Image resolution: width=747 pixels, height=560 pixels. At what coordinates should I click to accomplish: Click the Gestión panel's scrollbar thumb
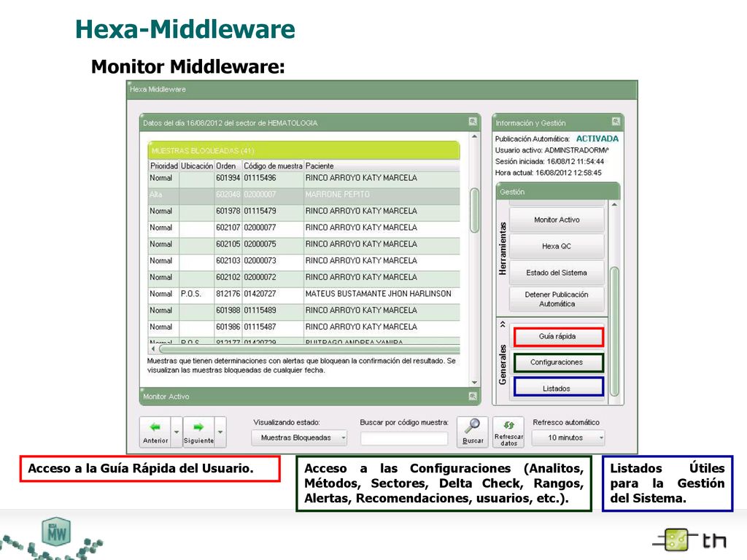[x=614, y=332]
